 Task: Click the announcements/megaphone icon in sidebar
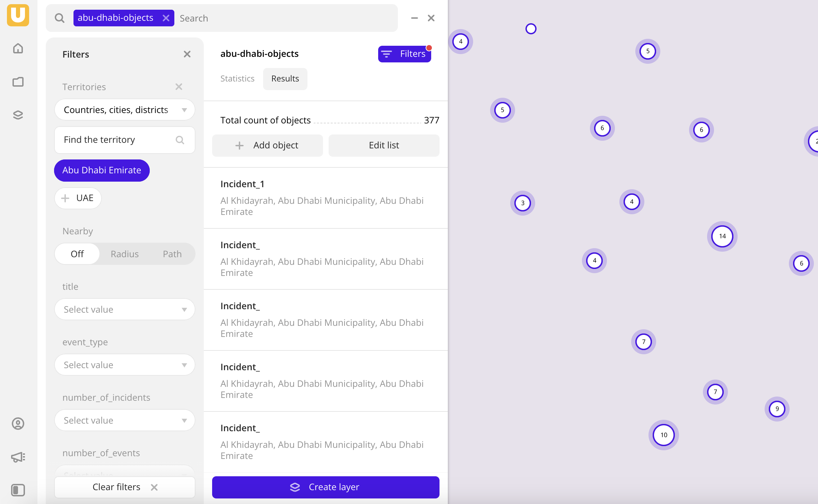19,457
